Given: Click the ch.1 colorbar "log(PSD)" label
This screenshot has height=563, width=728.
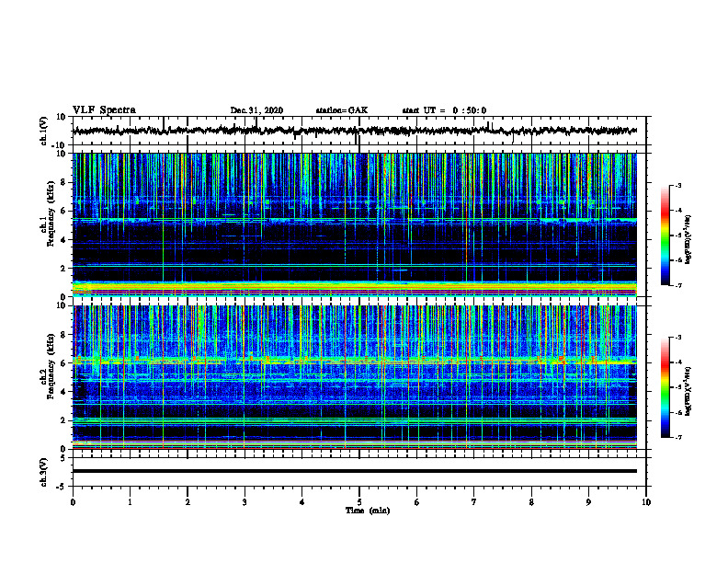Looking at the screenshot, I should [x=688, y=240].
